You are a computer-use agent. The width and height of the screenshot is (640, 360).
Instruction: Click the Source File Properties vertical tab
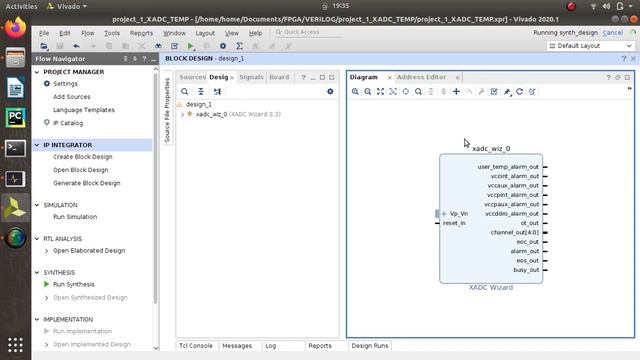click(x=167, y=110)
